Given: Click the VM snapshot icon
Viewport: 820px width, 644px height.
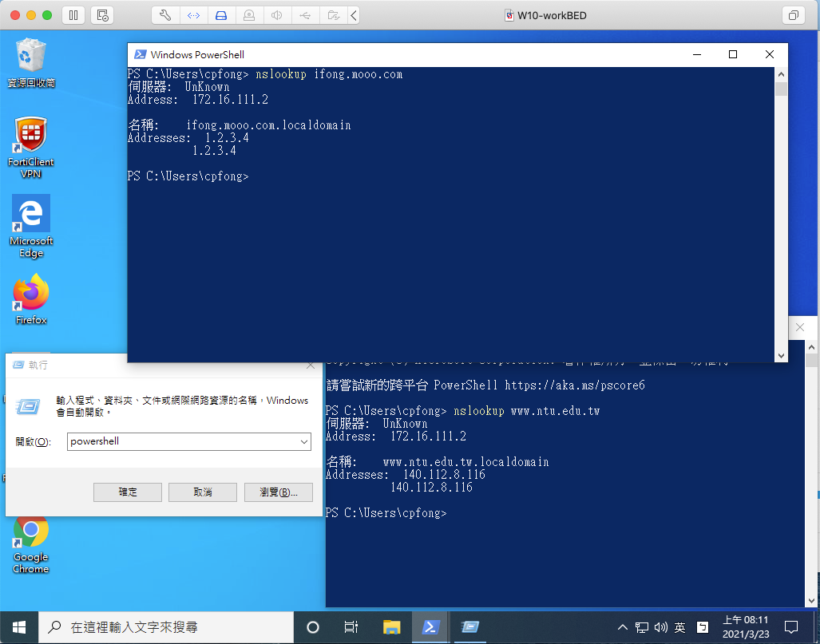Looking at the screenshot, I should [x=101, y=15].
